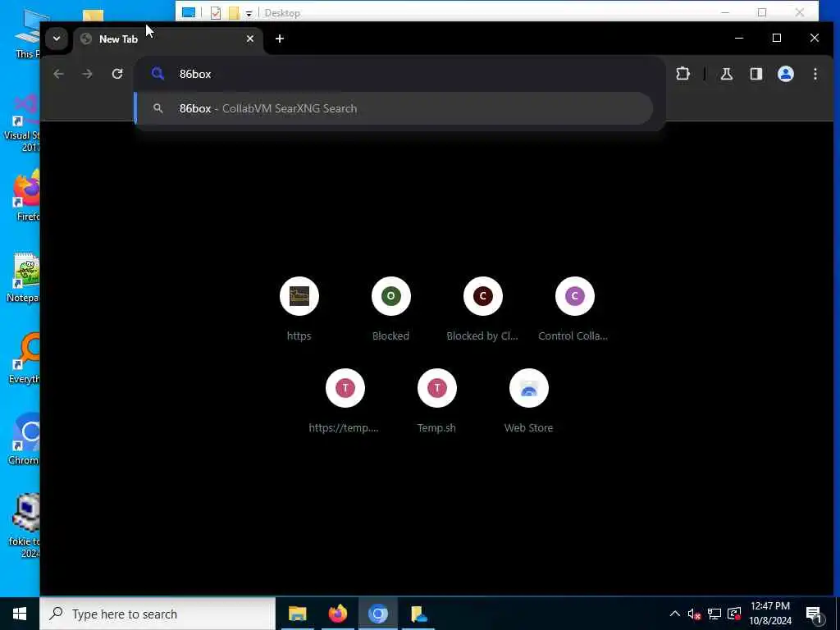Open the Web Store shortcut
The width and height of the screenshot is (840, 630).
tap(529, 400)
